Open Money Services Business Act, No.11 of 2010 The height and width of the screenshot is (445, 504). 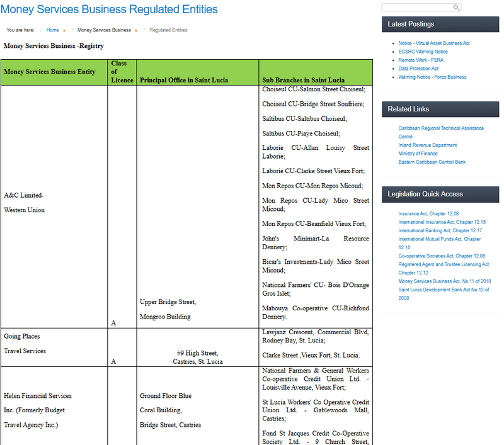tap(445, 281)
